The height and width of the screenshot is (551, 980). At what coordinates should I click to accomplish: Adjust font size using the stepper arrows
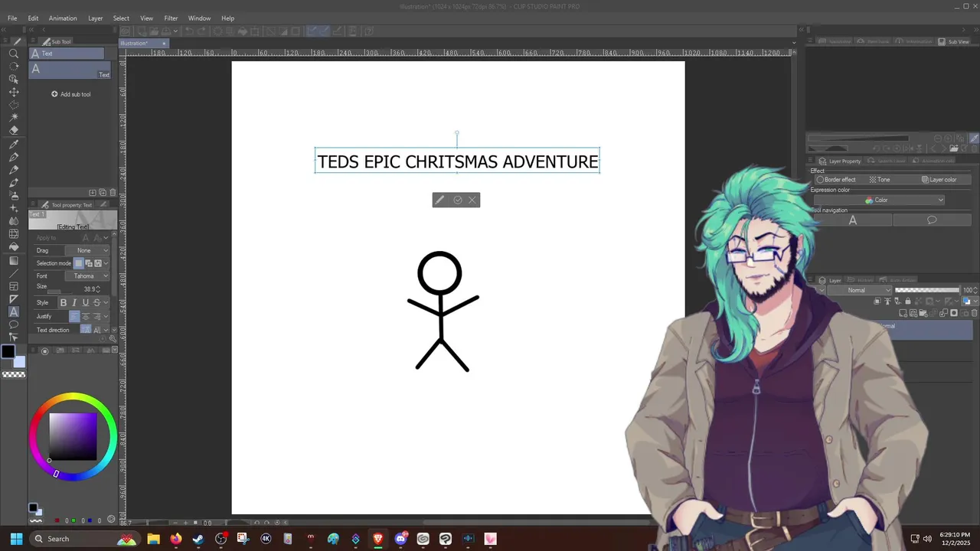98,289
